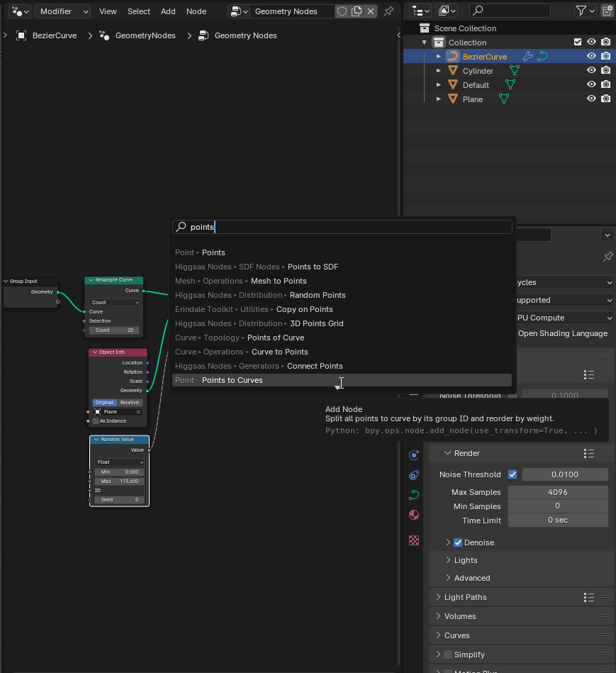Open the Outliner display mode dropdown
Image resolution: width=616 pixels, height=673 pixels.
pos(447,11)
